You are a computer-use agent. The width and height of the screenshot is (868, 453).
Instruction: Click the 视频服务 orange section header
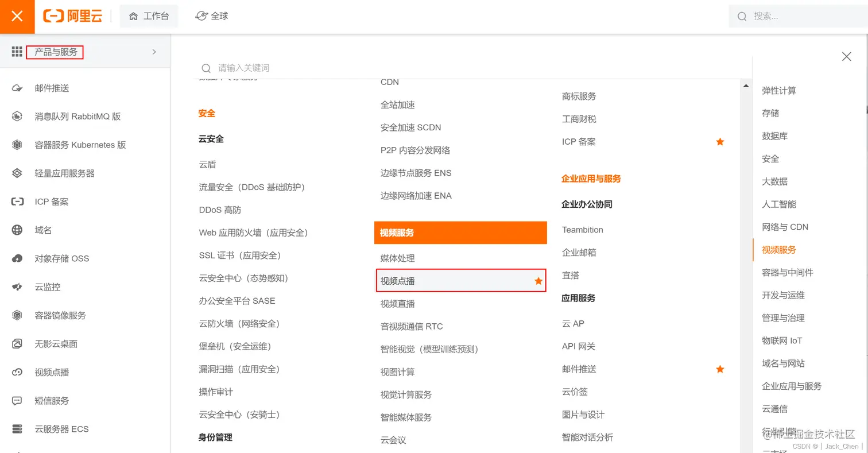[x=460, y=233]
